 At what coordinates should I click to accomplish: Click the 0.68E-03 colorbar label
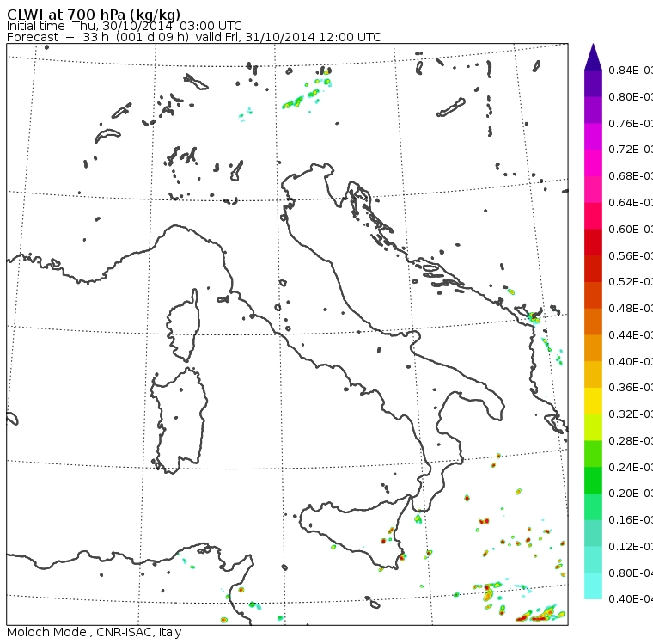[631, 176]
